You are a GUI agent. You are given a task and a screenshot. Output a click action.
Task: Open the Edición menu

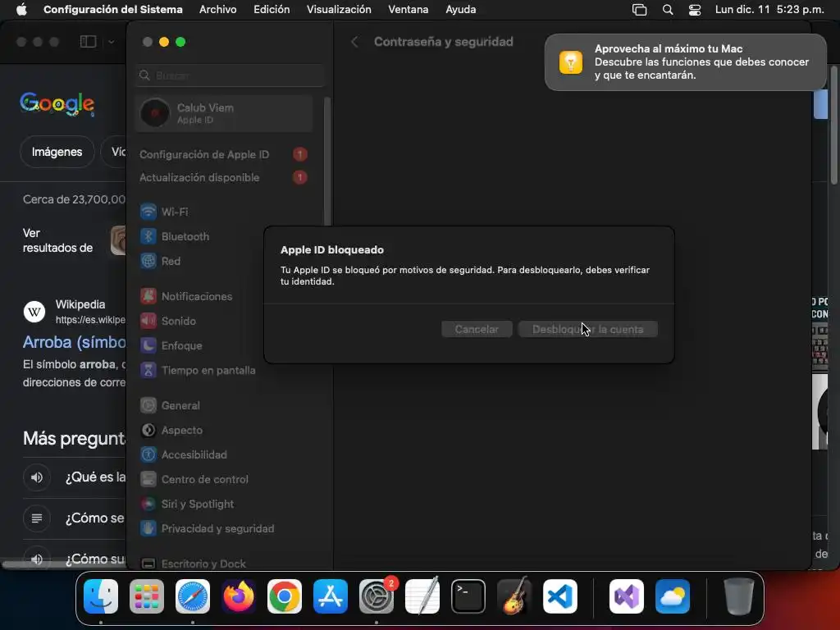point(272,10)
